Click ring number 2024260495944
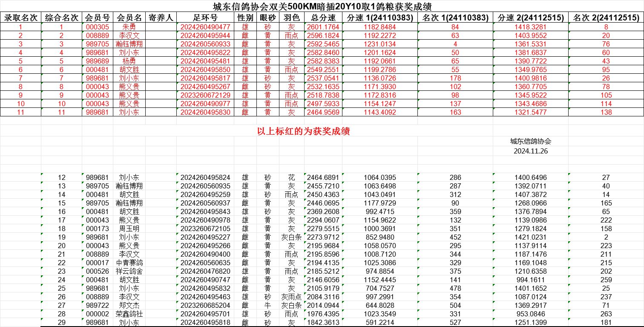Screen dimensions: 644x327 click(x=205, y=35)
